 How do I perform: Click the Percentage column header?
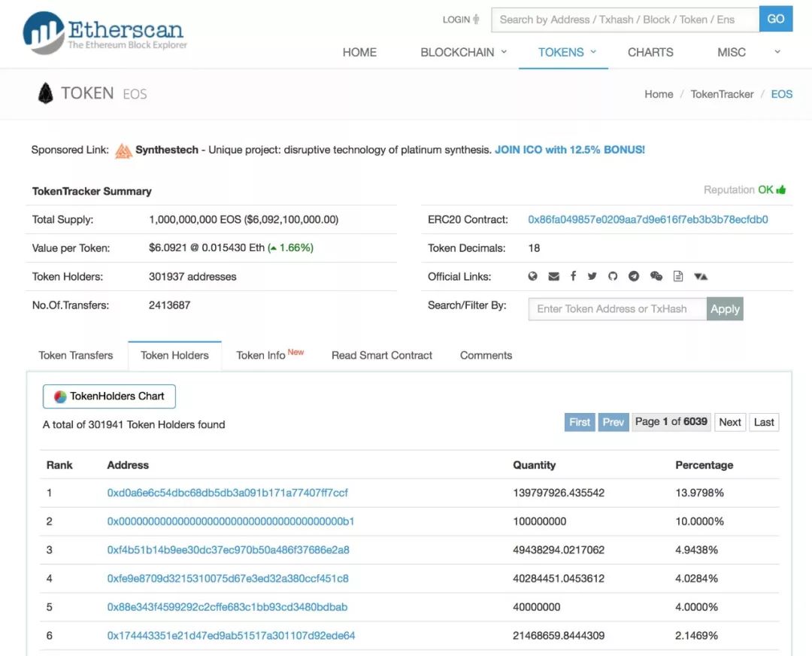(704, 466)
